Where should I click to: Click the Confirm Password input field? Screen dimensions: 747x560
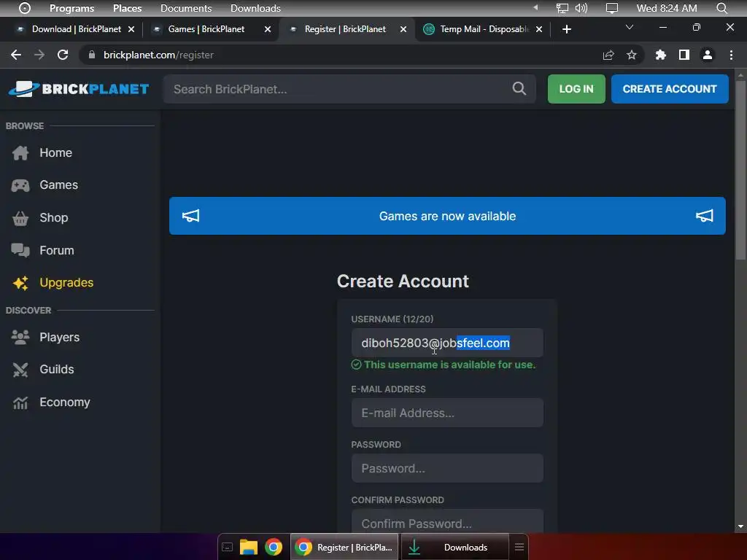point(447,522)
